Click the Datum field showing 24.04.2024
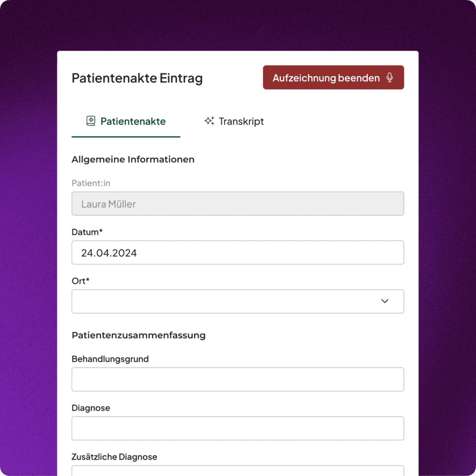The image size is (476, 476). pos(238,253)
